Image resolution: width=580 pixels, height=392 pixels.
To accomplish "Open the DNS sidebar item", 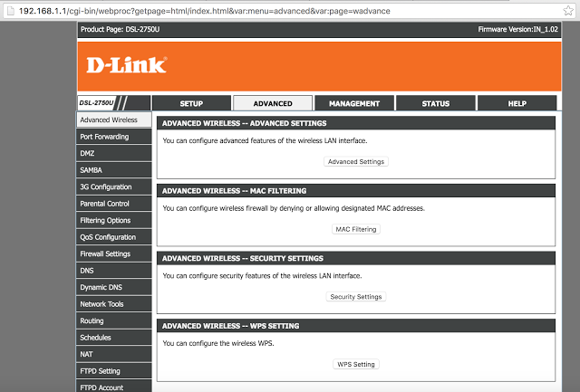I will 114,271.
